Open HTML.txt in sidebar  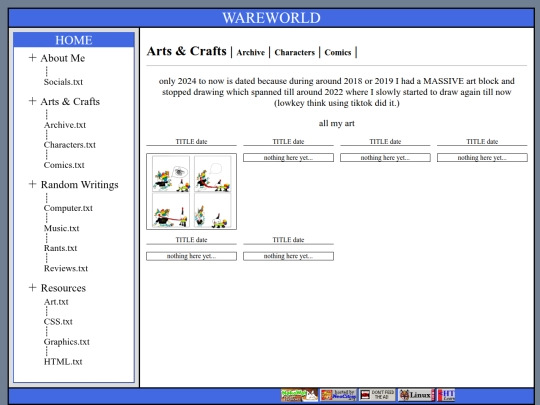click(63, 362)
